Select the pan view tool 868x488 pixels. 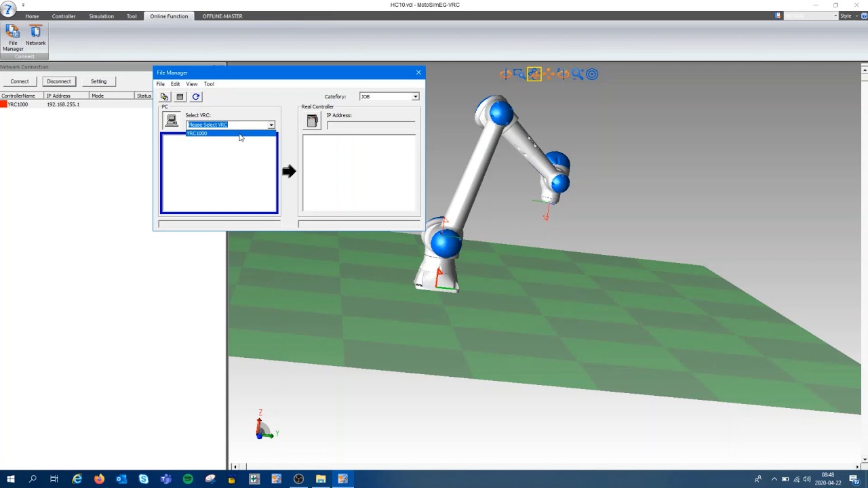point(549,74)
